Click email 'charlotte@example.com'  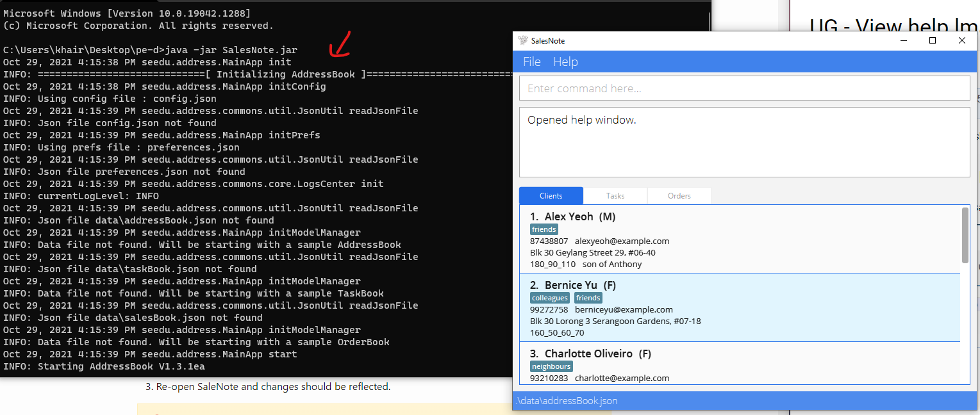[622, 378]
